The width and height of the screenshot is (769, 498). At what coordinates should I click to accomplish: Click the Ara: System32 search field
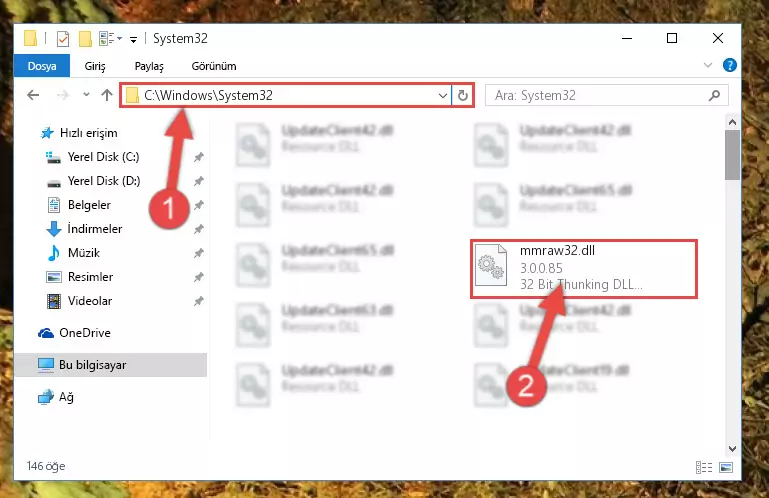(598, 95)
